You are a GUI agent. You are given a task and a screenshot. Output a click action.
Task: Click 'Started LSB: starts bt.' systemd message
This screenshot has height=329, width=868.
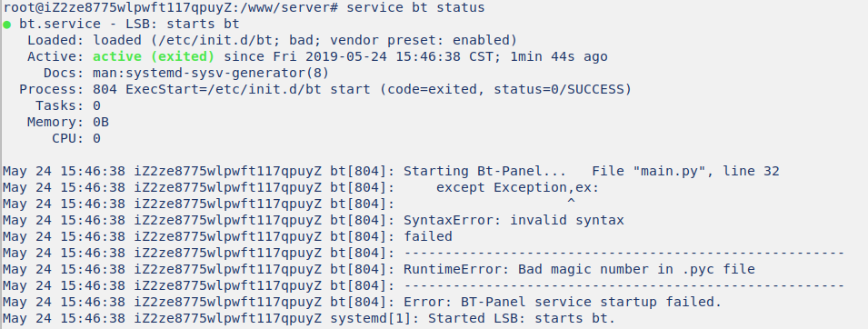(522, 318)
